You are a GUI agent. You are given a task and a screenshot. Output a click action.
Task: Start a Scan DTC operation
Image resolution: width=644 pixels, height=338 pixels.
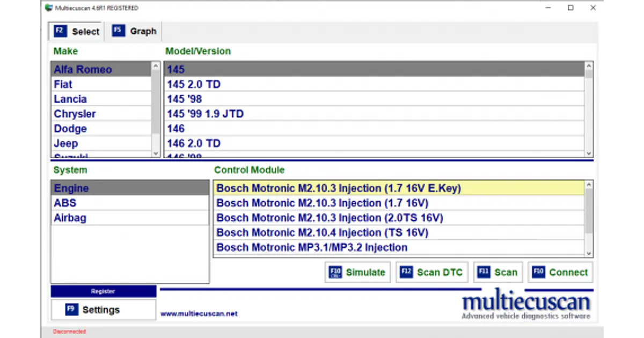pyautogui.click(x=432, y=272)
